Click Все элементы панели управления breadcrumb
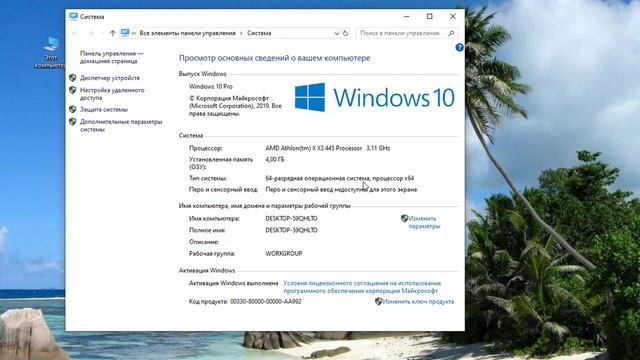This screenshot has height=360, width=640. pyautogui.click(x=187, y=33)
